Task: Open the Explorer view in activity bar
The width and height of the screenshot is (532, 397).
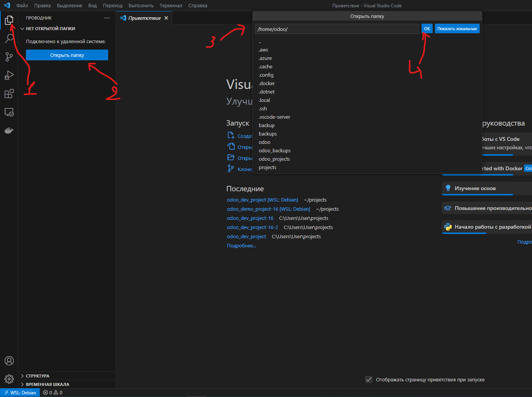Action: click(9, 20)
